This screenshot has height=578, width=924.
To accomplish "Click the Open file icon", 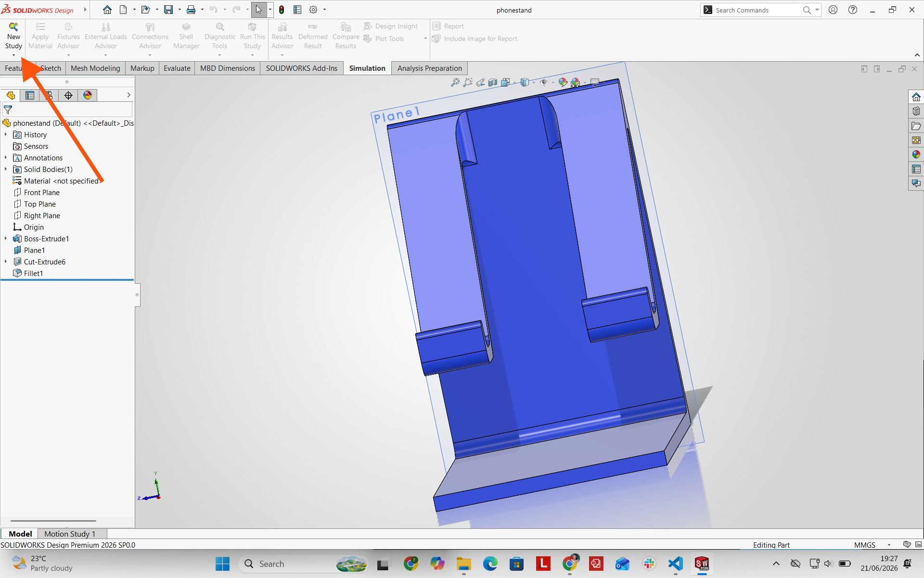I will [x=145, y=10].
